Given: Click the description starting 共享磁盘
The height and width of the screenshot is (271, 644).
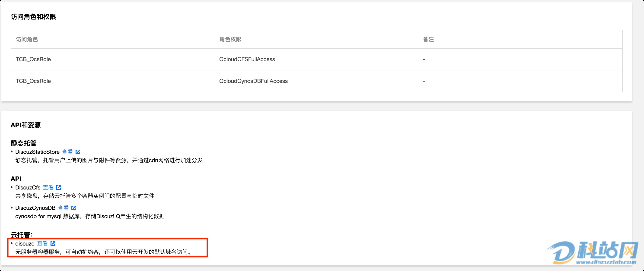Looking at the screenshot, I should [x=85, y=196].
